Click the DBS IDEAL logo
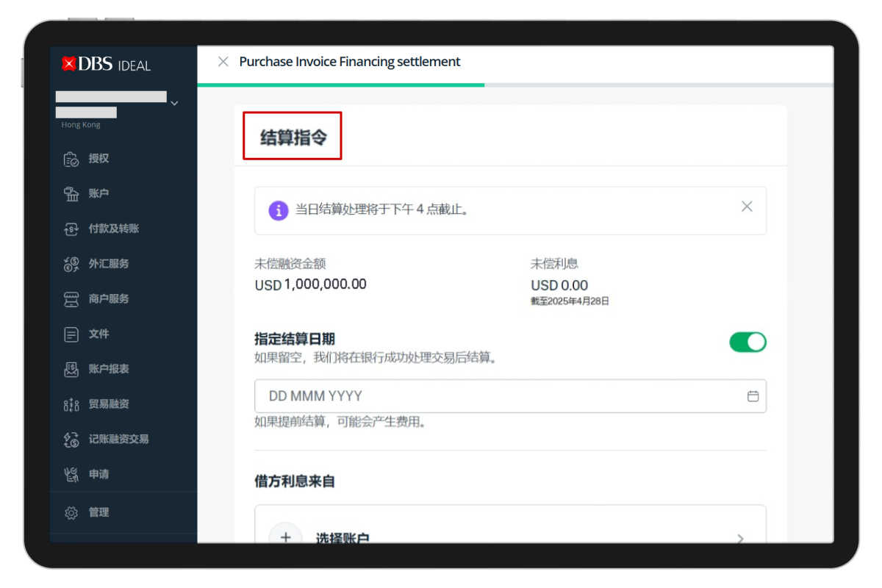The image size is (882, 588). pyautogui.click(x=107, y=65)
